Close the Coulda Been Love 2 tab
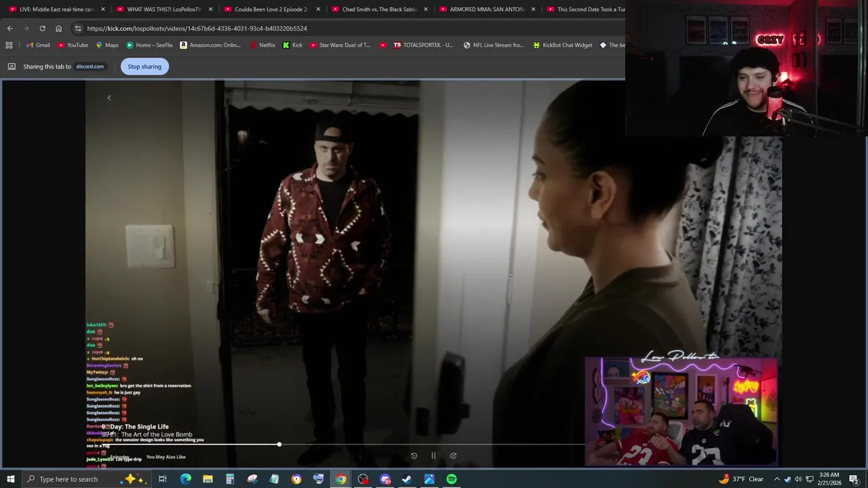This screenshot has height=488, width=868. pos(318,9)
